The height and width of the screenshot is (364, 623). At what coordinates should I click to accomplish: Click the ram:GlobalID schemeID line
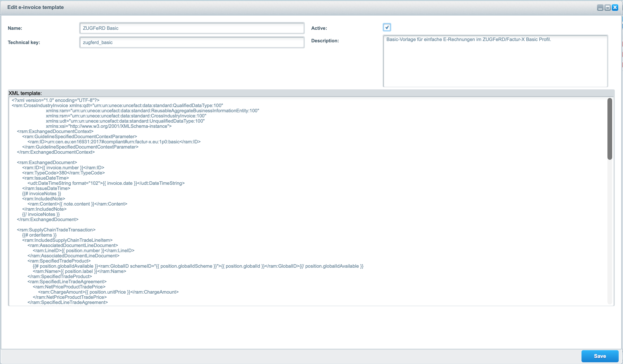(x=198, y=266)
